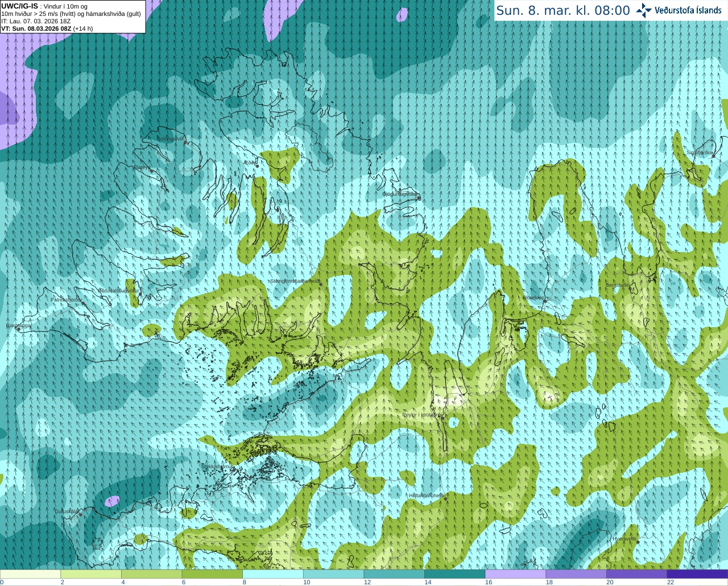Click the Holtavörðuheiði station marker

445,499
